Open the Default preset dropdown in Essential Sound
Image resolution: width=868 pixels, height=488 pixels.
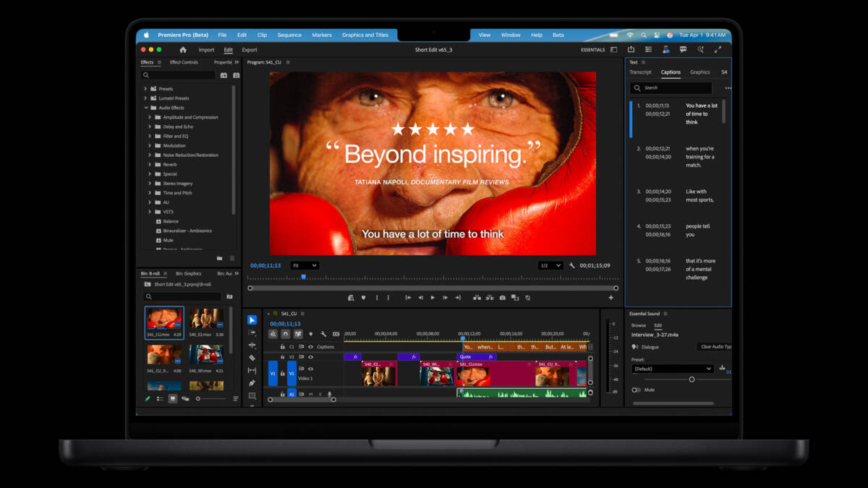[x=671, y=369]
